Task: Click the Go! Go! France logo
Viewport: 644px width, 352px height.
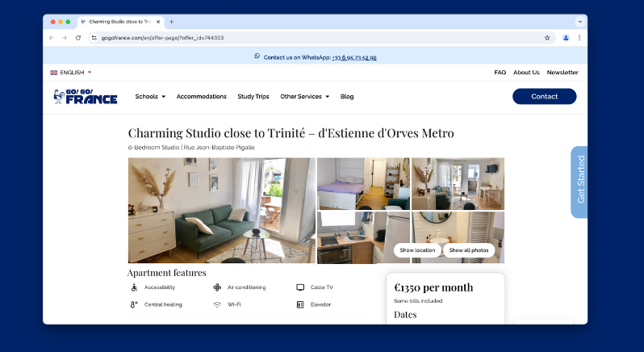Action: coord(85,97)
